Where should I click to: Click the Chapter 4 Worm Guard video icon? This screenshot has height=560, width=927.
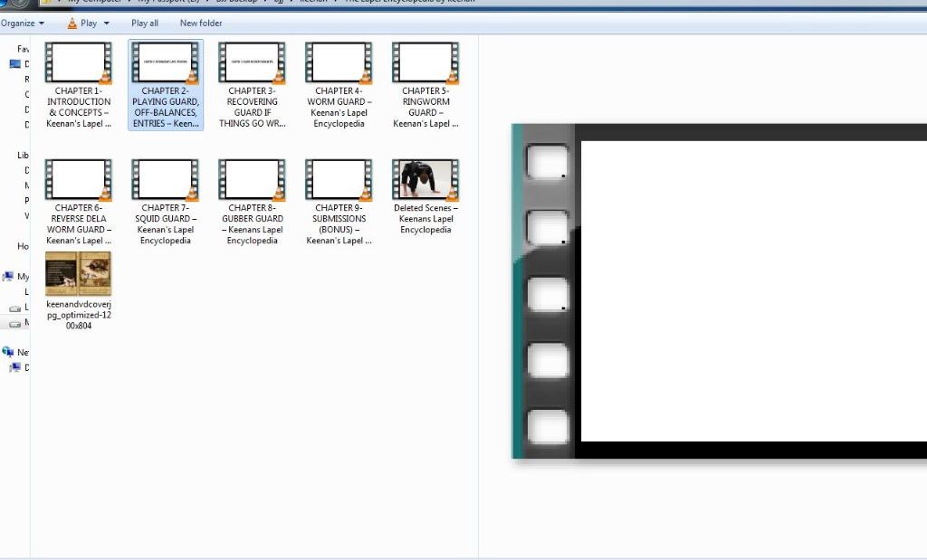(x=339, y=63)
